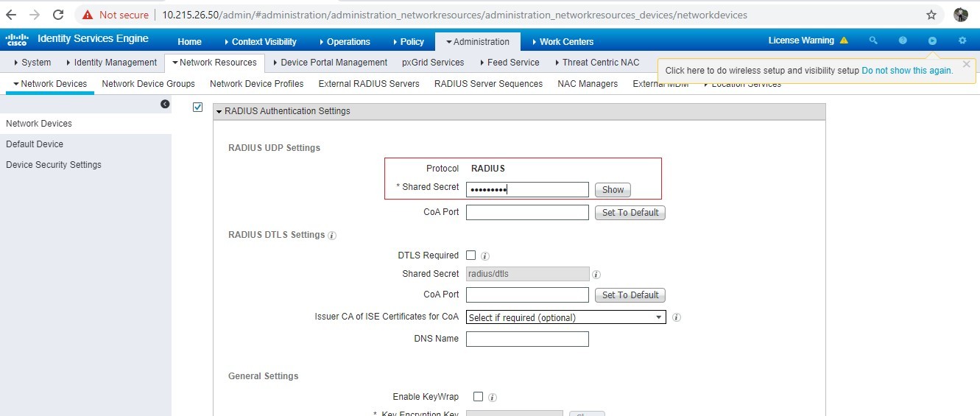Go back using the browser back arrow
The height and width of the screenshot is (416, 980).
[11, 15]
